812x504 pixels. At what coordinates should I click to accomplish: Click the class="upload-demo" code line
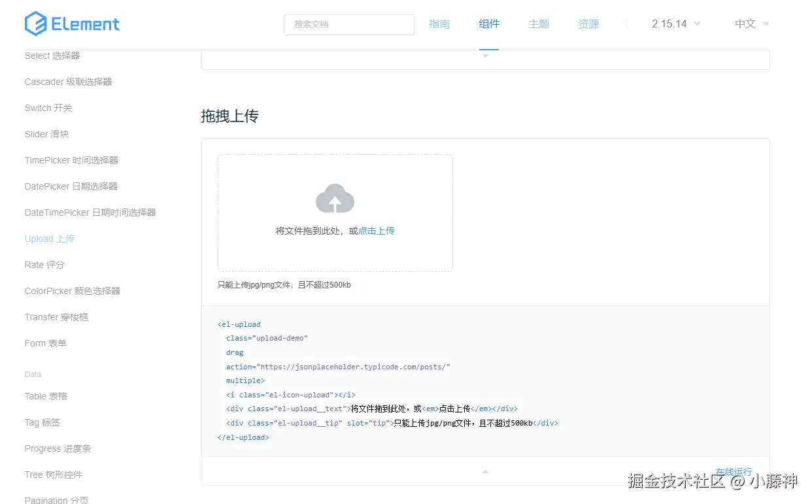pyautogui.click(x=267, y=339)
